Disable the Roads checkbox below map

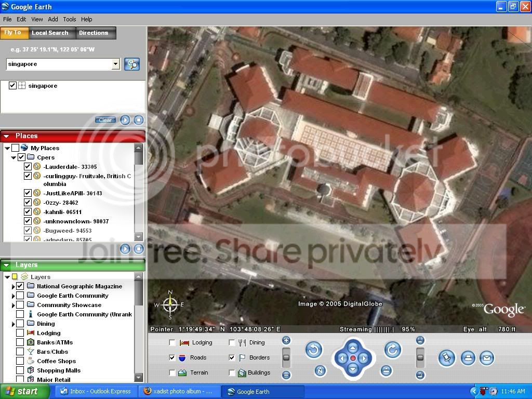172,357
